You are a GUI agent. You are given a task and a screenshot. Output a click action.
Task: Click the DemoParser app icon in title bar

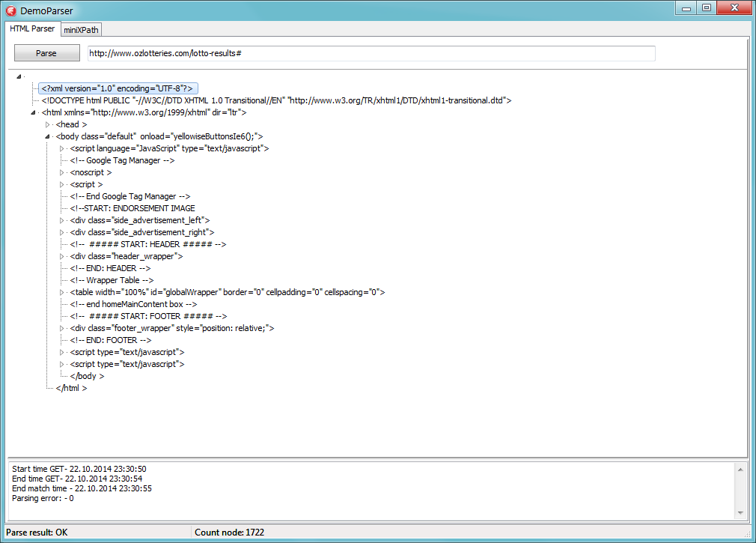(x=10, y=10)
